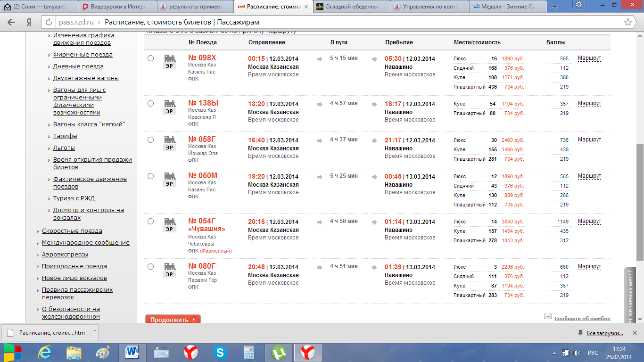Expand Аэроэкспрессы sidebar section
Viewport: 644px width, 362px height.
(x=65, y=255)
